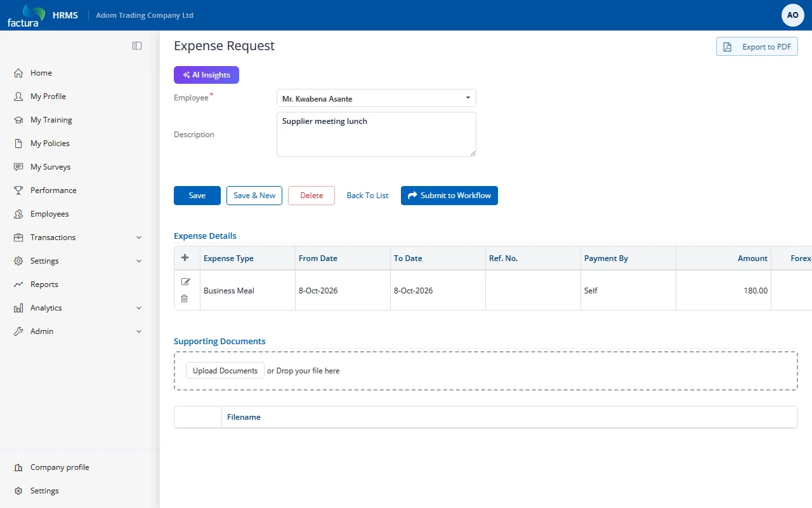Click the Upload Documents button

225,371
